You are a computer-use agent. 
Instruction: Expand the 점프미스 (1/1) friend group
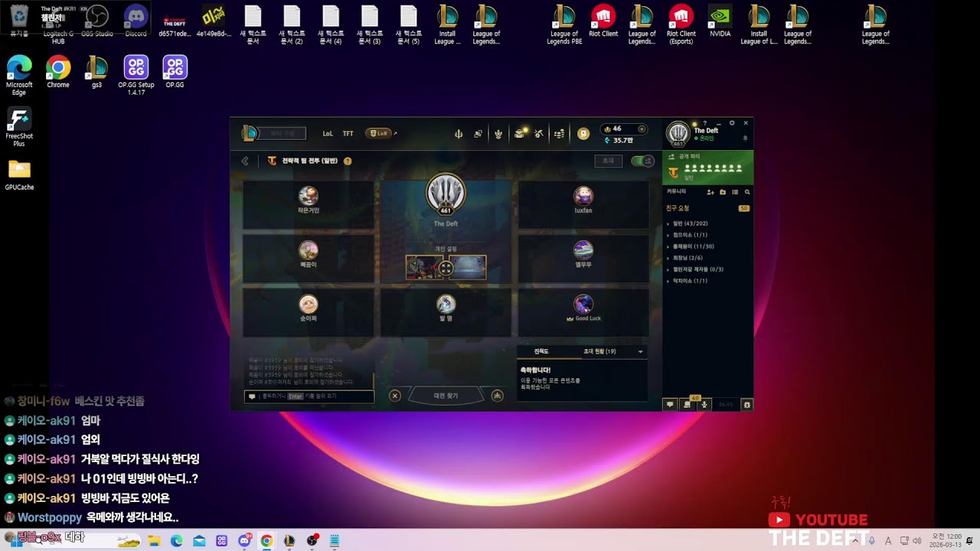(690, 235)
